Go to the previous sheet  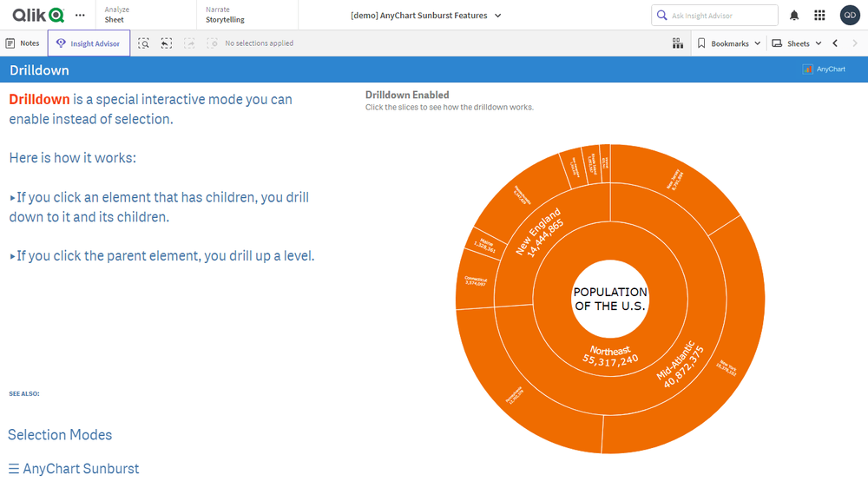point(835,43)
